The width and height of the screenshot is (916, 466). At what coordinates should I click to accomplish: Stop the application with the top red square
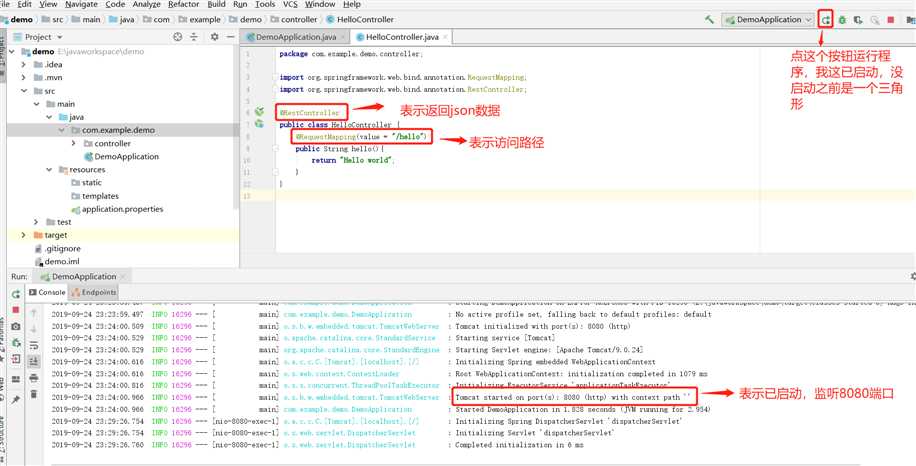tap(891, 20)
